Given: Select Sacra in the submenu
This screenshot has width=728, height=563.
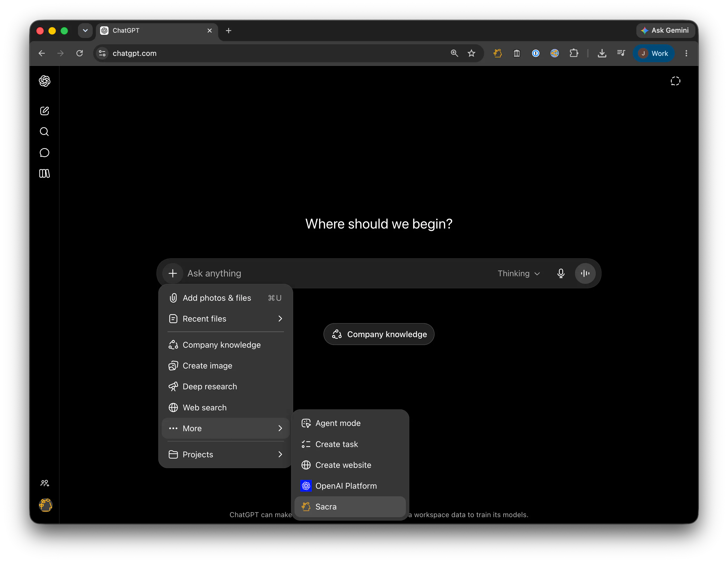Looking at the screenshot, I should click(350, 507).
